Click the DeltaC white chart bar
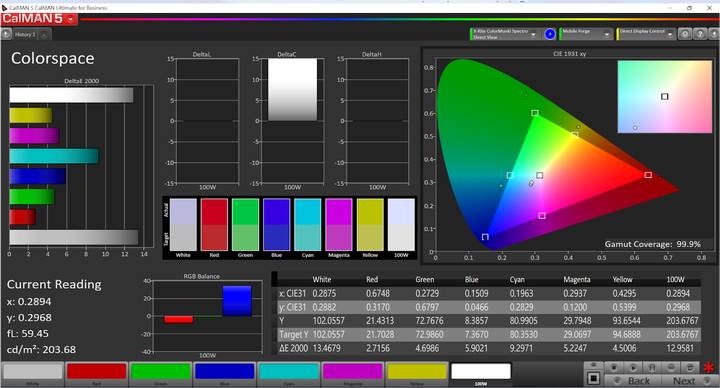 point(292,90)
